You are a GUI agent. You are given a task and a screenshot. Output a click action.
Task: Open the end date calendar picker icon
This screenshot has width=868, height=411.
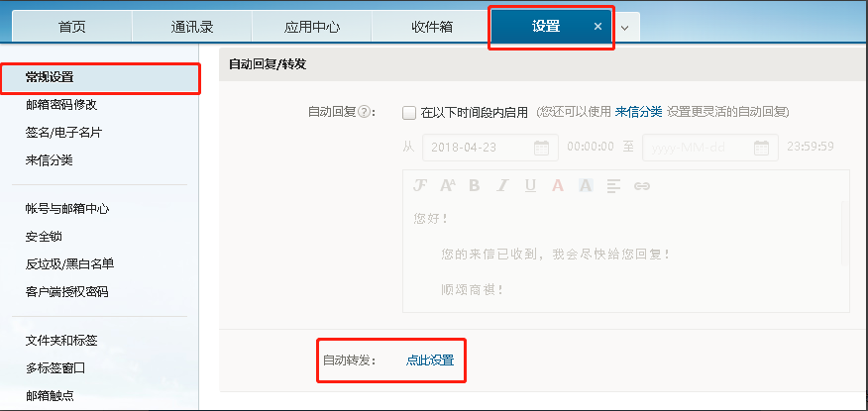click(760, 148)
